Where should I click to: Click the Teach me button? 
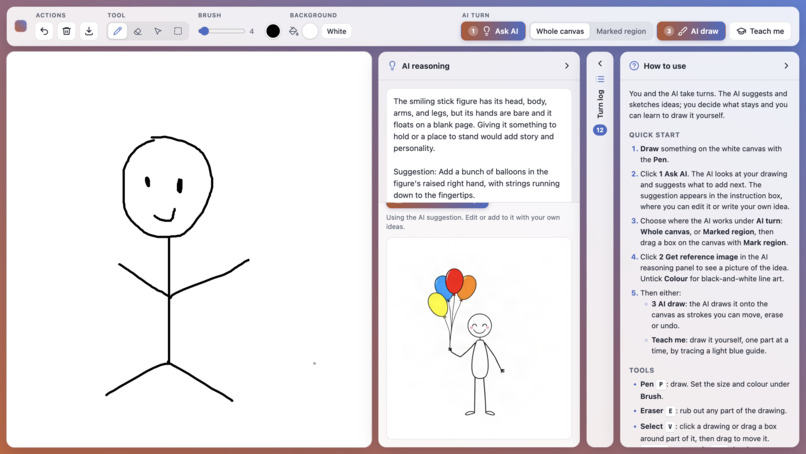[x=760, y=31]
